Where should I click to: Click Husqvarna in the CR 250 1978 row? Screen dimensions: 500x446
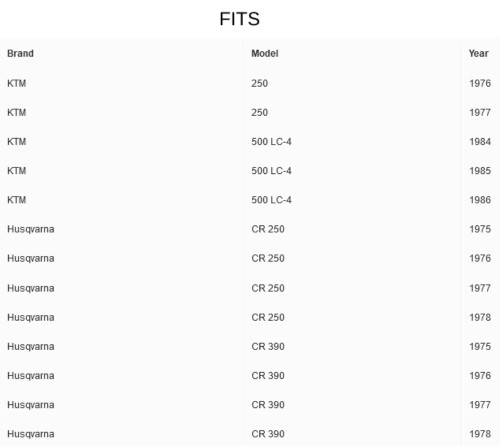pos(31,317)
